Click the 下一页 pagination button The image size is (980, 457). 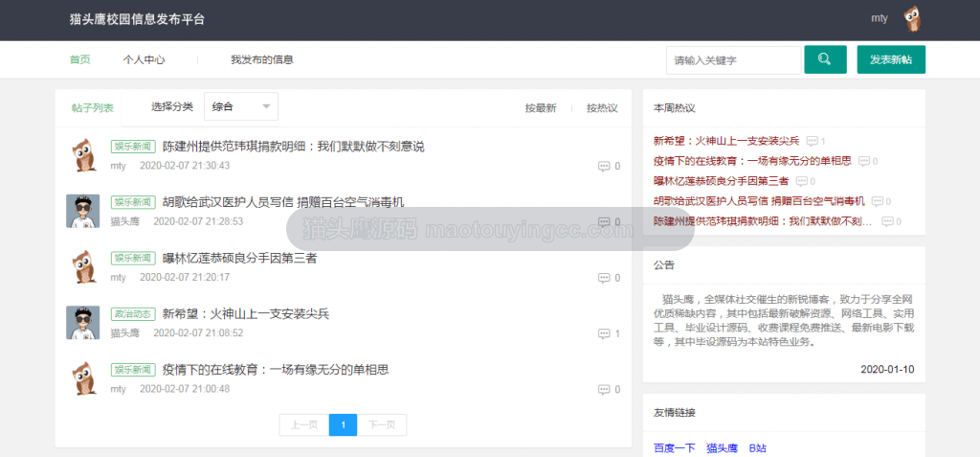point(382,425)
